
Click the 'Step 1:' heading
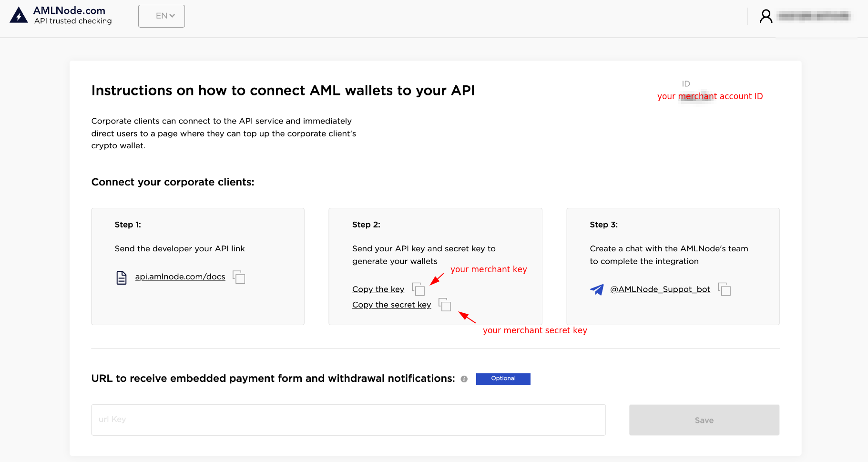[x=128, y=225]
